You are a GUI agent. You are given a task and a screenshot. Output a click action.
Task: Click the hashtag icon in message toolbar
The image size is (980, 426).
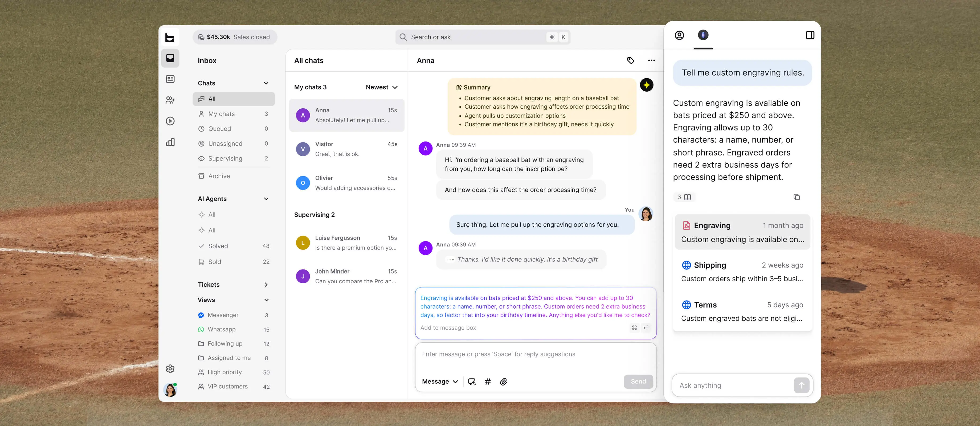point(488,382)
